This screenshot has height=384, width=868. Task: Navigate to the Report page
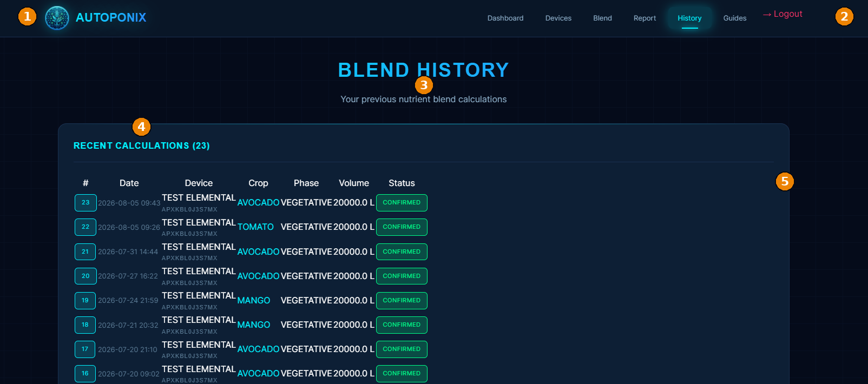point(645,18)
